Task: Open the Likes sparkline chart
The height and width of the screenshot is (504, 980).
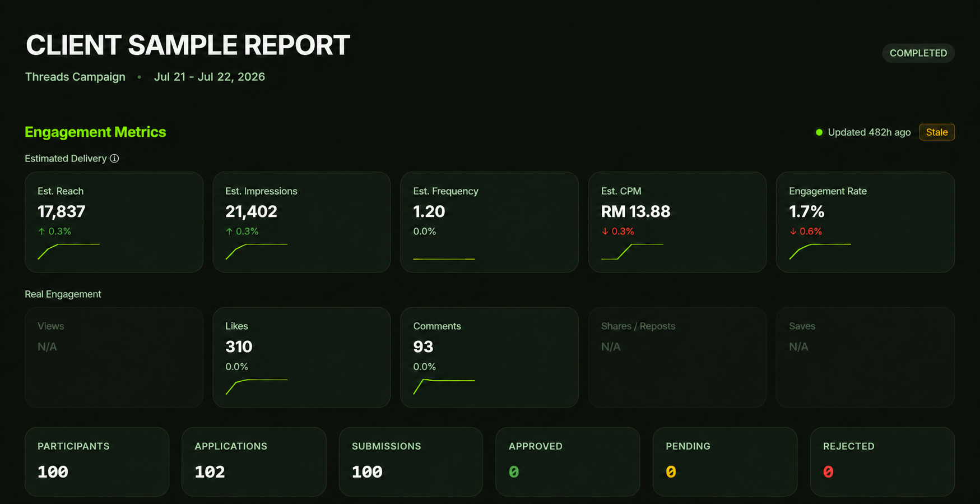Action: coord(256,387)
